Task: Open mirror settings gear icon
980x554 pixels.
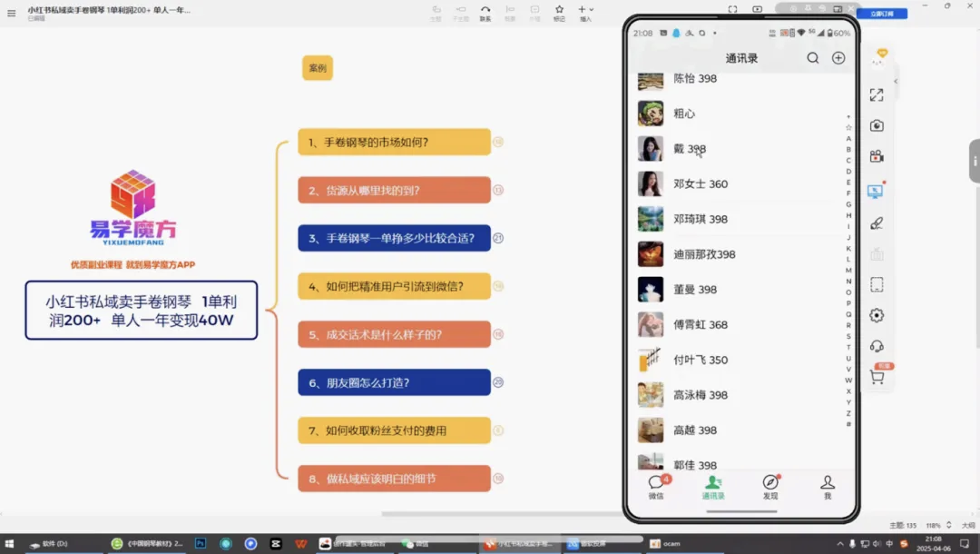Action: (877, 315)
